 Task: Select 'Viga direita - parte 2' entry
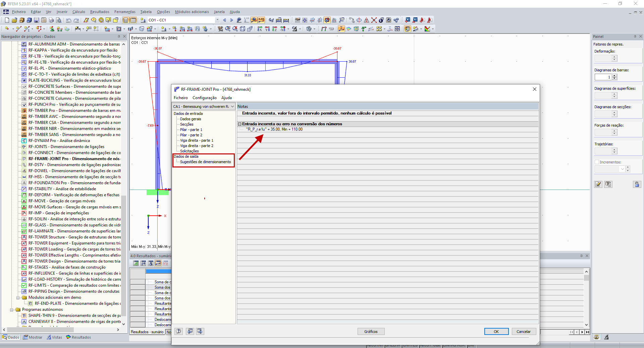point(197,146)
